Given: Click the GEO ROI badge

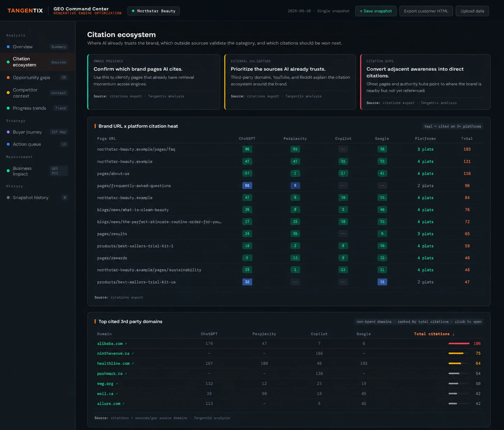Looking at the screenshot, I should coord(58,171).
